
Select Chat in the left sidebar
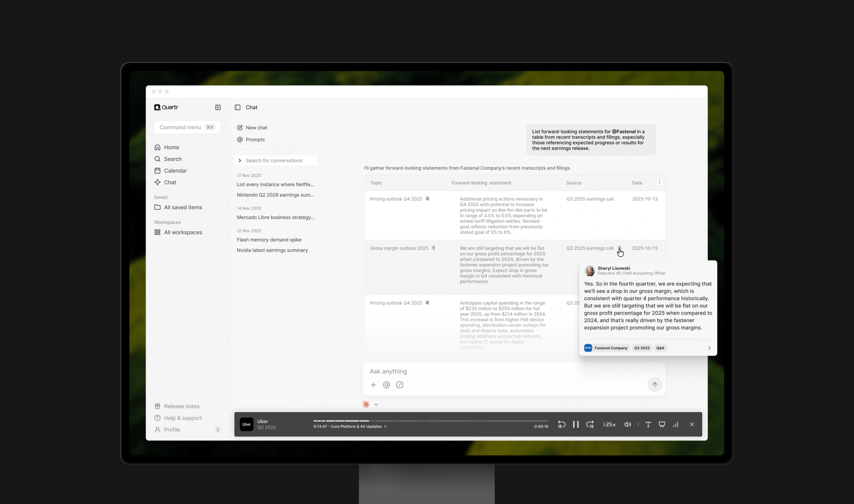point(165,182)
